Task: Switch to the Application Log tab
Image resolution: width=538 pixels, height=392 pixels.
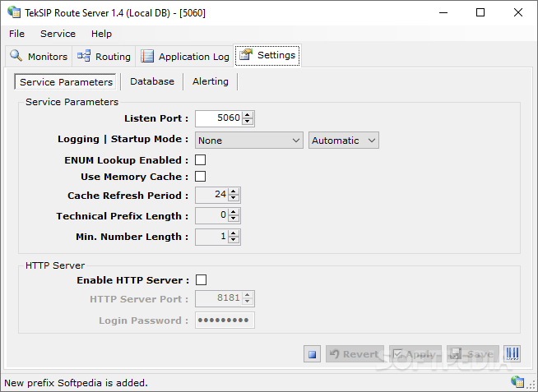Action: (185, 56)
